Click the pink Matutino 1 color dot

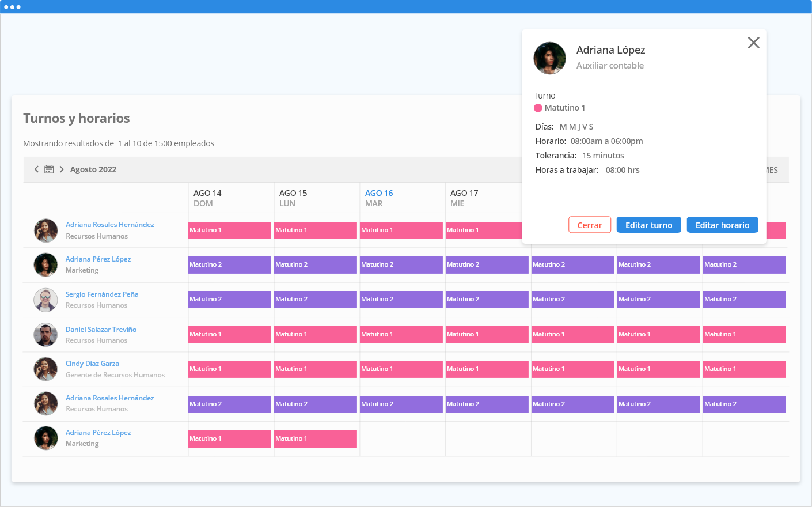538,108
